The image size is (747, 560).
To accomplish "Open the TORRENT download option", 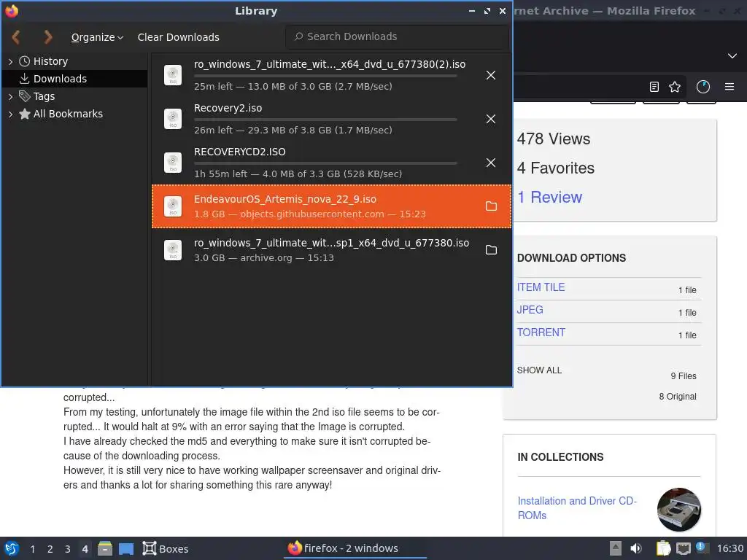I will click(541, 332).
